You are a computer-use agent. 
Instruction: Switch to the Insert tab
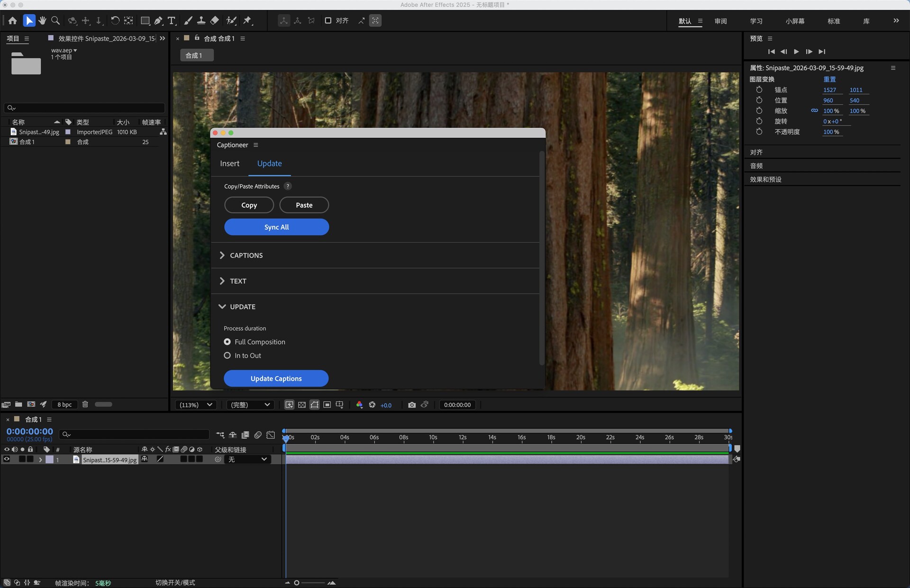tap(229, 163)
